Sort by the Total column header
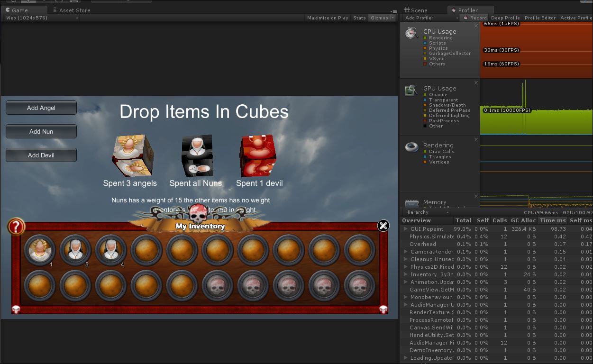The width and height of the screenshot is (593, 364). [463, 220]
